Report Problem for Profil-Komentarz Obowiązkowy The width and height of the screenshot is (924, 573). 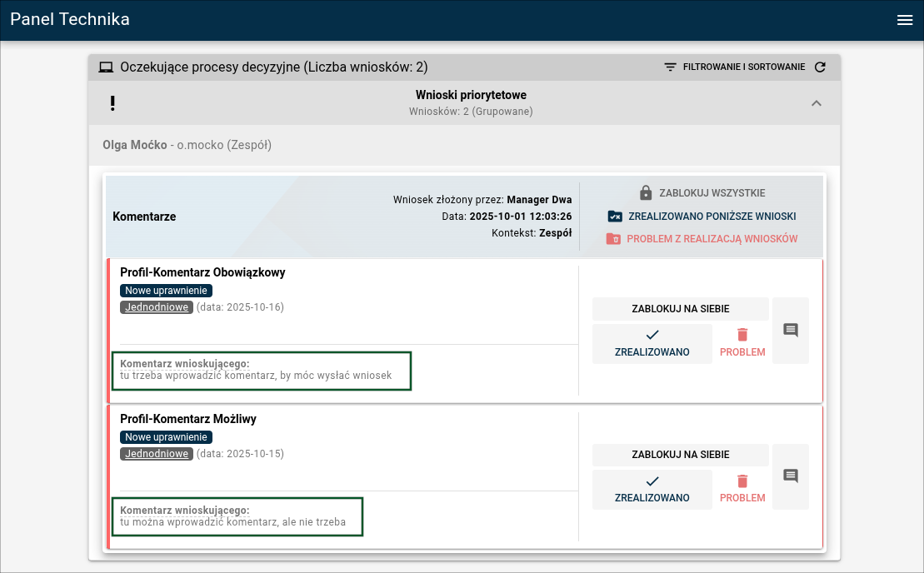point(742,343)
